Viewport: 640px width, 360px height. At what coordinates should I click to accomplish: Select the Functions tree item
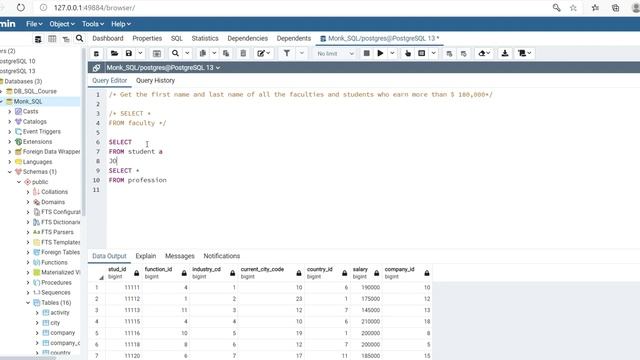point(54,262)
